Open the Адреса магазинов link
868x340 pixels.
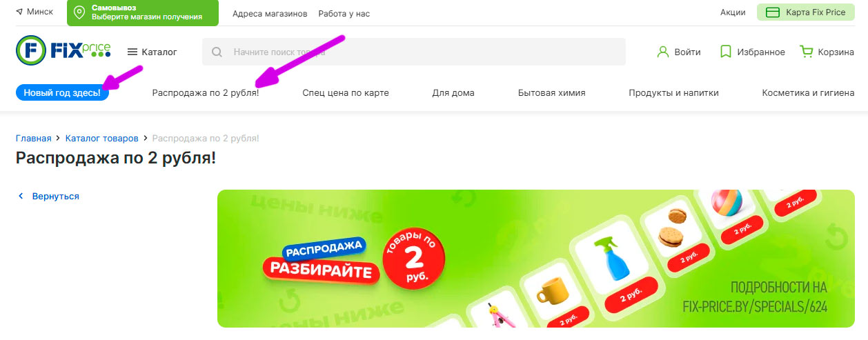click(270, 13)
